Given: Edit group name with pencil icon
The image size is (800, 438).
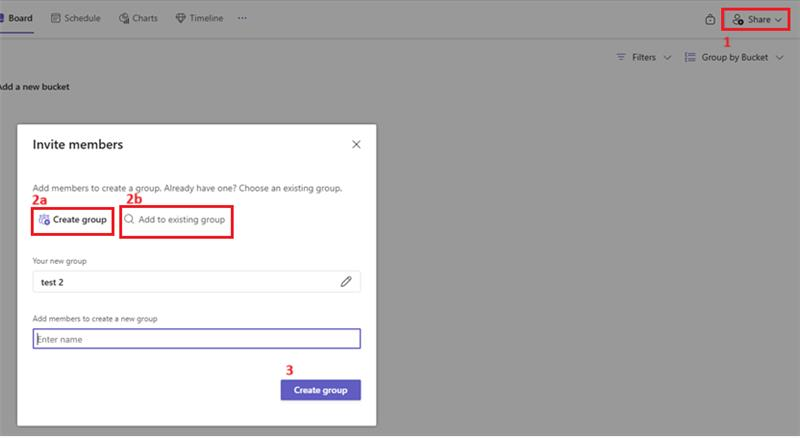Looking at the screenshot, I should click(x=346, y=282).
